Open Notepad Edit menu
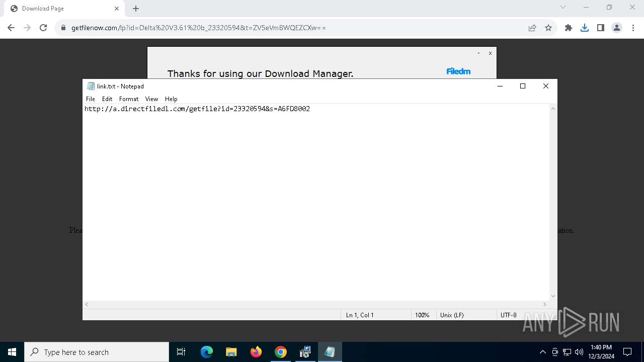The width and height of the screenshot is (644, 362). (x=107, y=99)
